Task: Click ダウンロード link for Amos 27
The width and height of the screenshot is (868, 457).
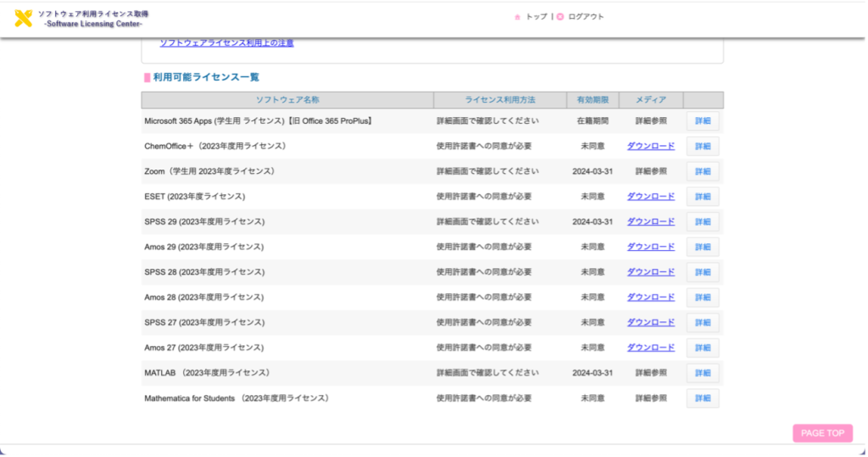Action: [x=650, y=348]
